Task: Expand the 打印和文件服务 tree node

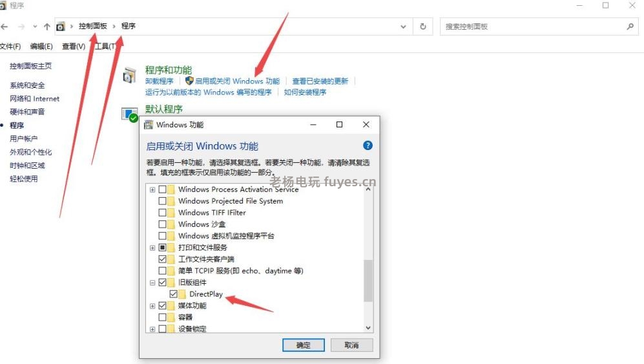Action: [x=152, y=248]
